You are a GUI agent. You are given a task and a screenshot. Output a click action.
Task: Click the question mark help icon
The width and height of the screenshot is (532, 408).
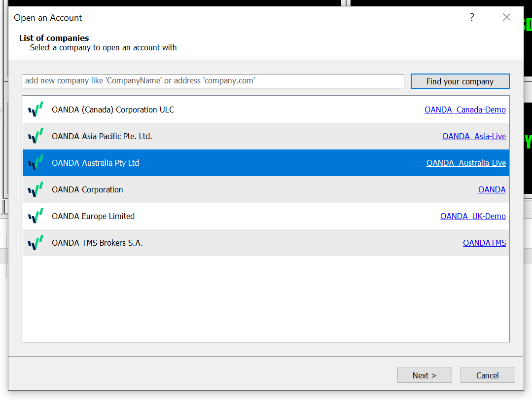[x=472, y=17]
